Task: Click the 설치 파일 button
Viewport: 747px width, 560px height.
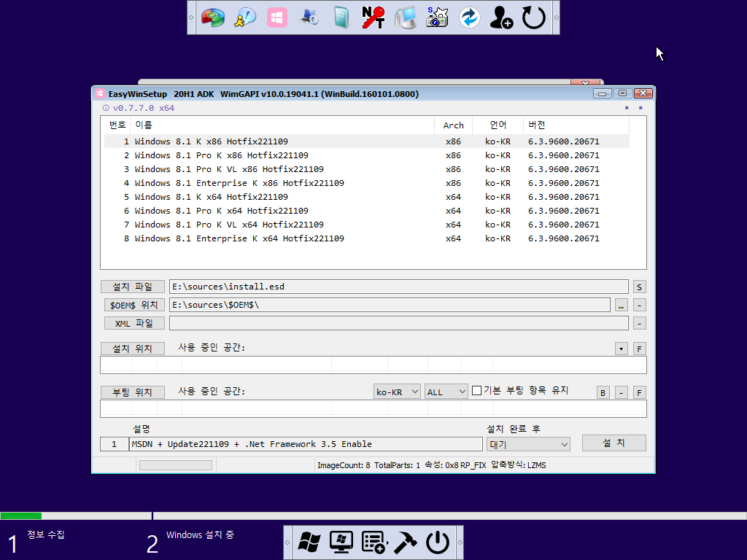Action: click(133, 286)
